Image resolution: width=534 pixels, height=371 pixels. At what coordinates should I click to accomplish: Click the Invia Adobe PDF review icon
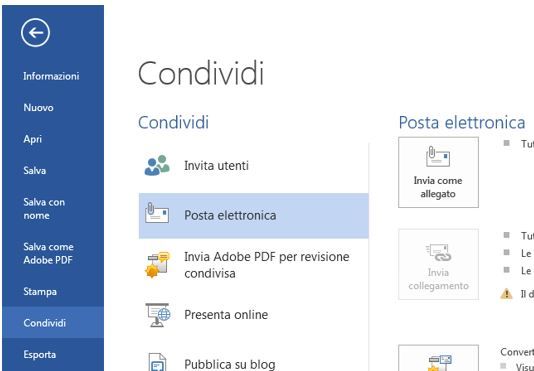point(157,265)
